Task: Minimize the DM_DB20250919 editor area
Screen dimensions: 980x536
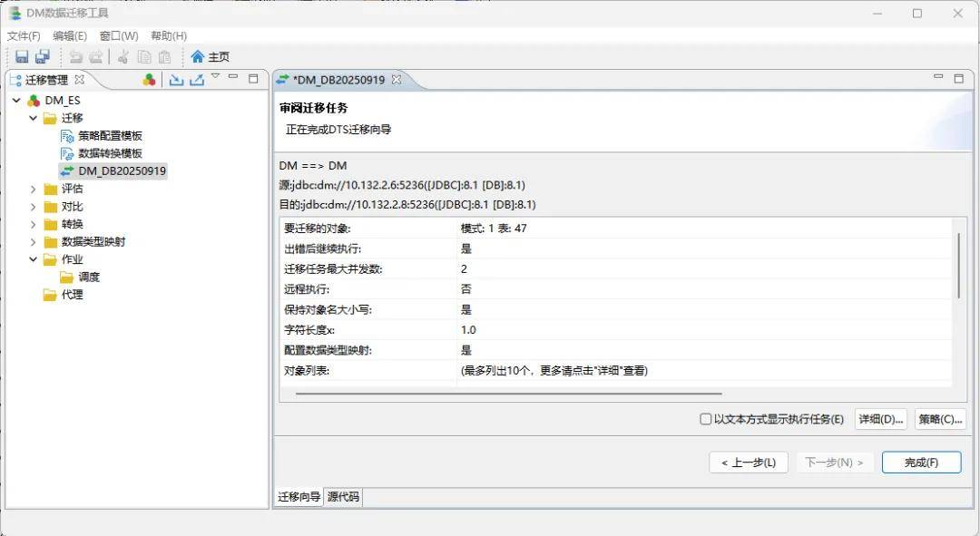Action: 938,77
